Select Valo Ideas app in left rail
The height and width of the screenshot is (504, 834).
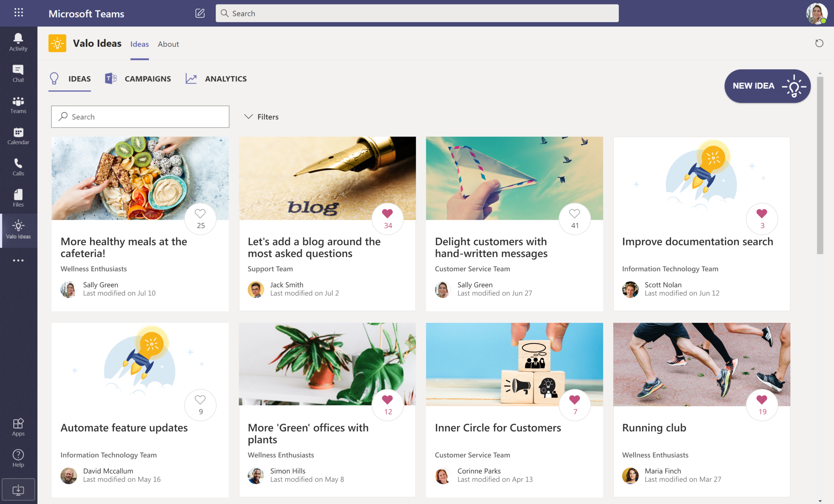pyautogui.click(x=18, y=230)
